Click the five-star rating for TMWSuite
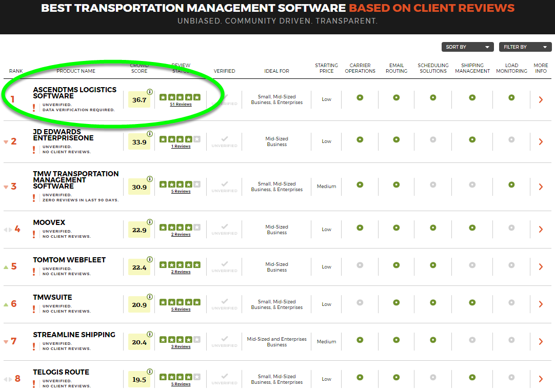The height and width of the screenshot is (392, 555). 180,302
